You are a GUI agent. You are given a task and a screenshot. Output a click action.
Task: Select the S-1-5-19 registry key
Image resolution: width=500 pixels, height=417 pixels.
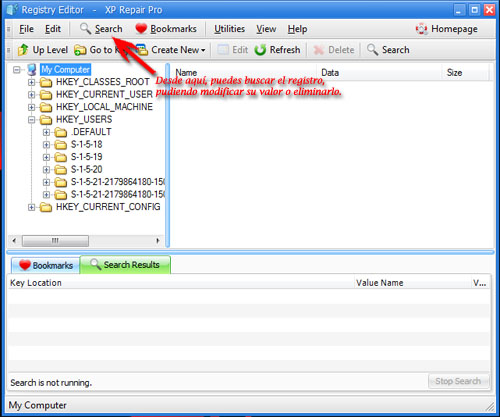[x=87, y=157]
